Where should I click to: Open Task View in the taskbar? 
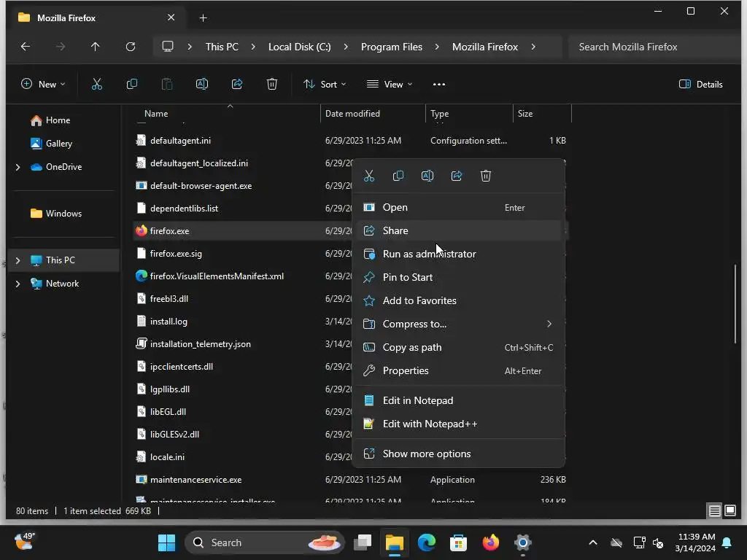click(363, 542)
